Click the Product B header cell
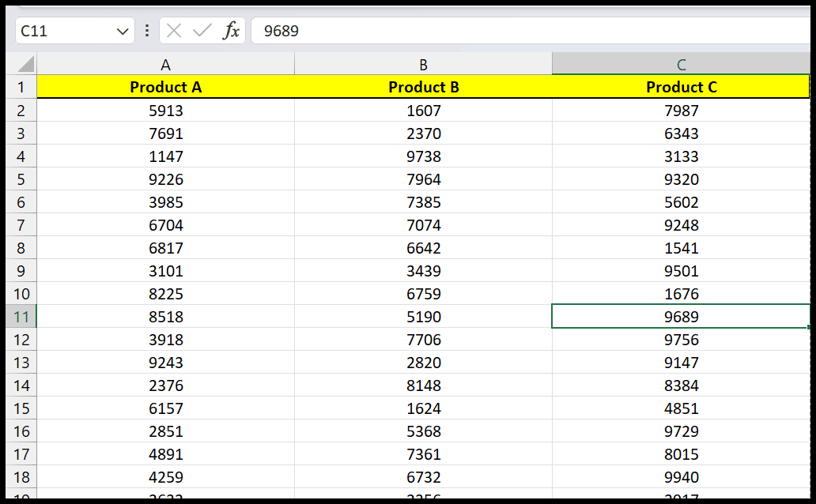The height and width of the screenshot is (504, 816). tap(423, 87)
